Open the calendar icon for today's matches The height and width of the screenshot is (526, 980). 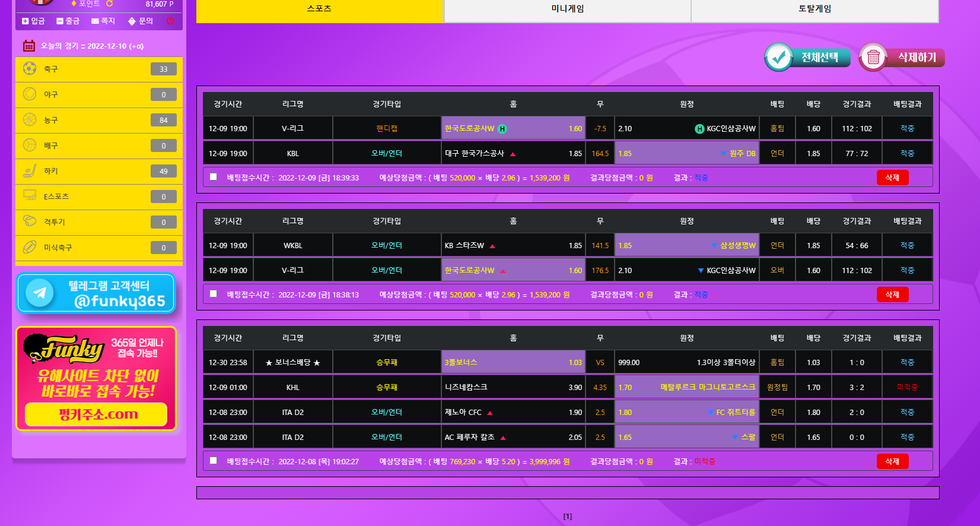28,46
